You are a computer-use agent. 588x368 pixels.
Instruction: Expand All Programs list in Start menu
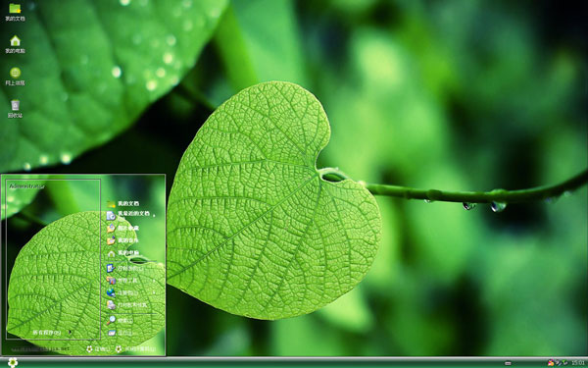[53, 333]
